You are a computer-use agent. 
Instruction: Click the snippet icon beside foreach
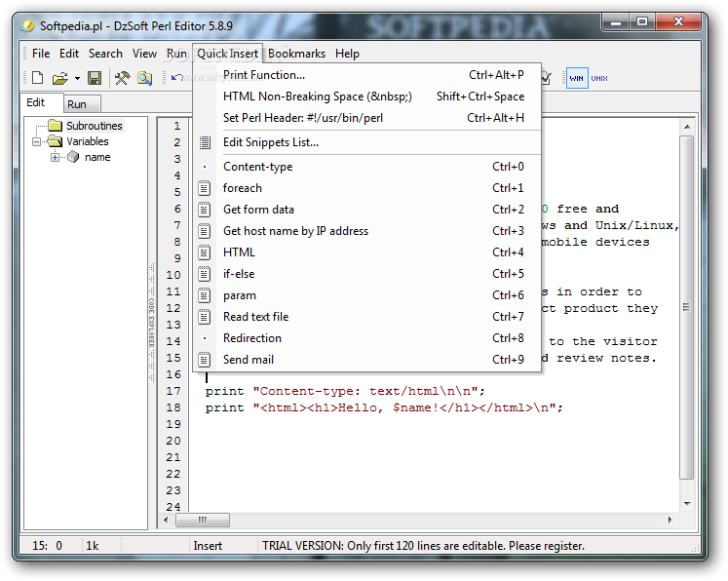[x=205, y=188]
